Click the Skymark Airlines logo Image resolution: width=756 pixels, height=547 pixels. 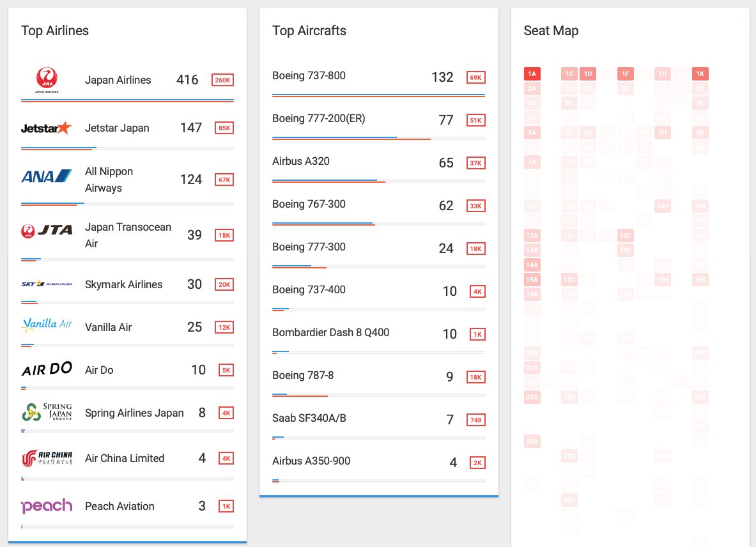(47, 284)
